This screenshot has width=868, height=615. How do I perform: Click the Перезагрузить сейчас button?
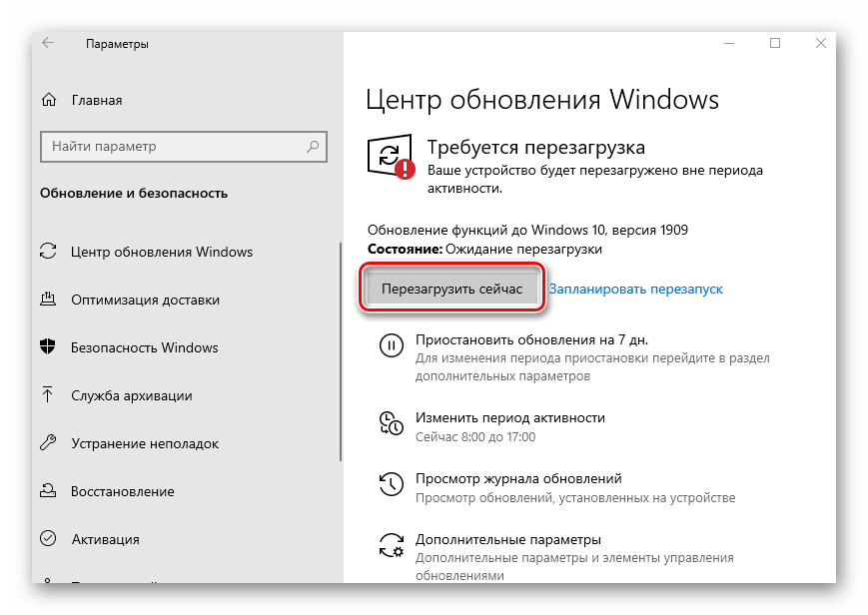click(x=451, y=289)
